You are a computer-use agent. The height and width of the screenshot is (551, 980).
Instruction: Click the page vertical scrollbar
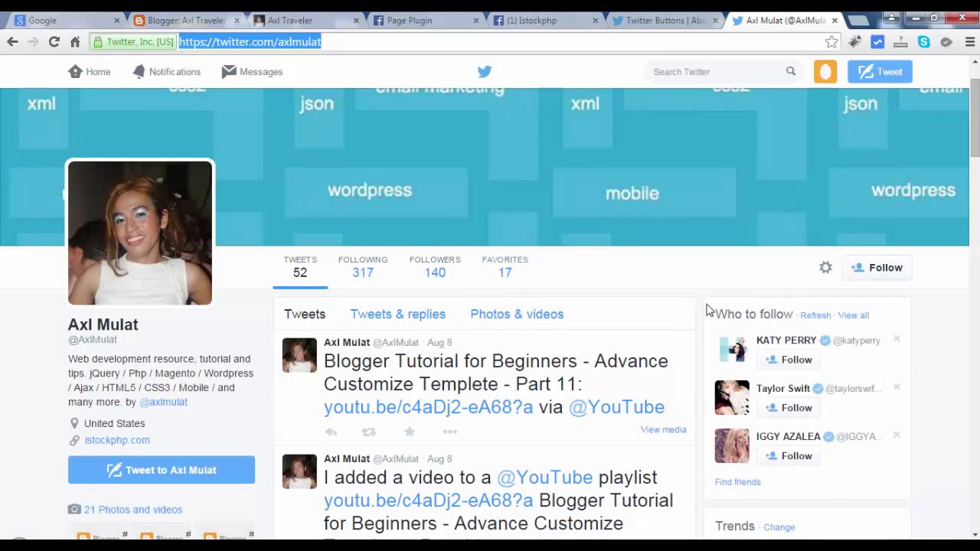coord(974,116)
